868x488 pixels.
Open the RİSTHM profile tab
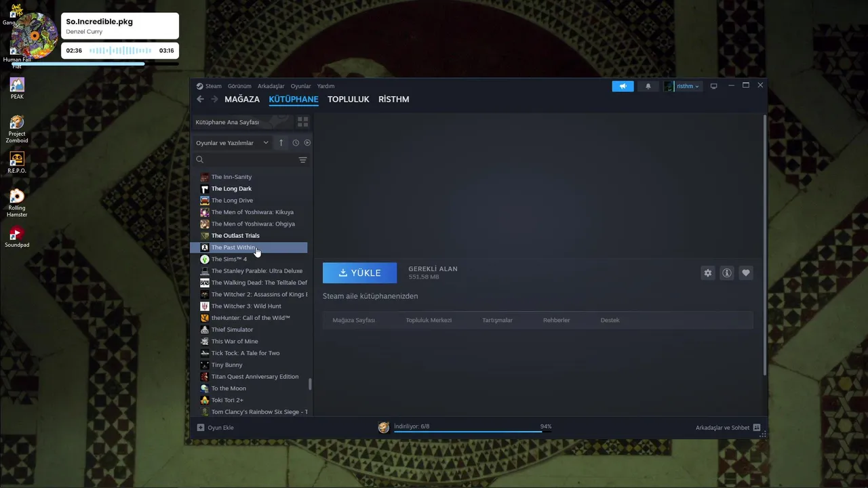(x=394, y=99)
